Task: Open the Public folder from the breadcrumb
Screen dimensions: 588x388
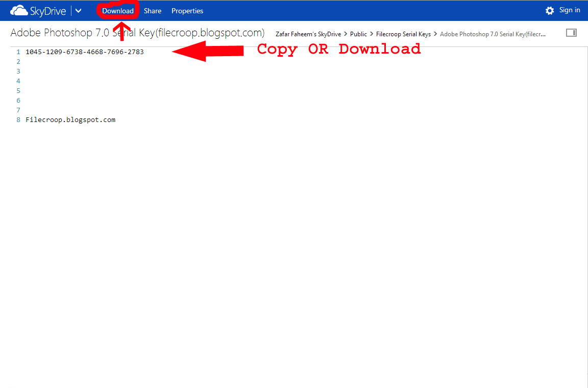Action: pos(358,34)
